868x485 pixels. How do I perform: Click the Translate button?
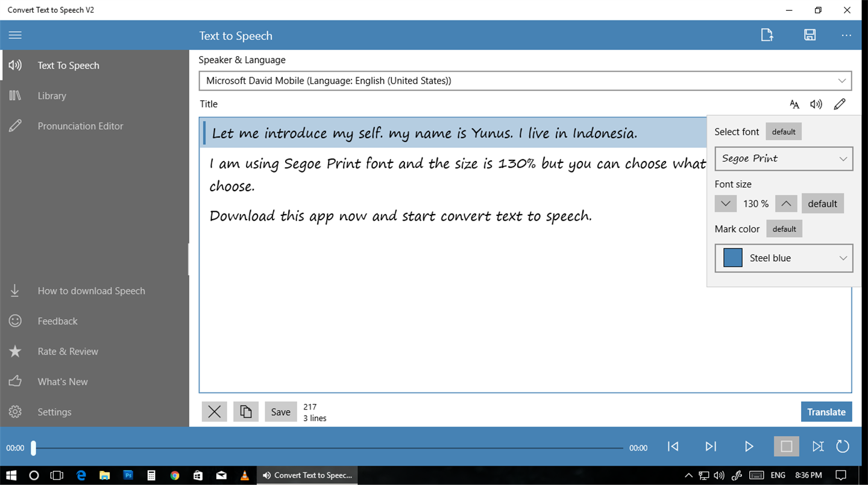click(x=826, y=411)
